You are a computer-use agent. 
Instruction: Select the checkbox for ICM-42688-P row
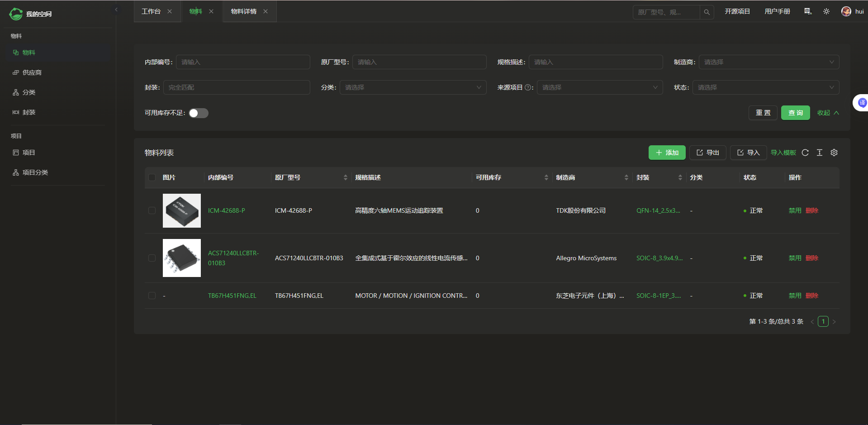coord(152,210)
